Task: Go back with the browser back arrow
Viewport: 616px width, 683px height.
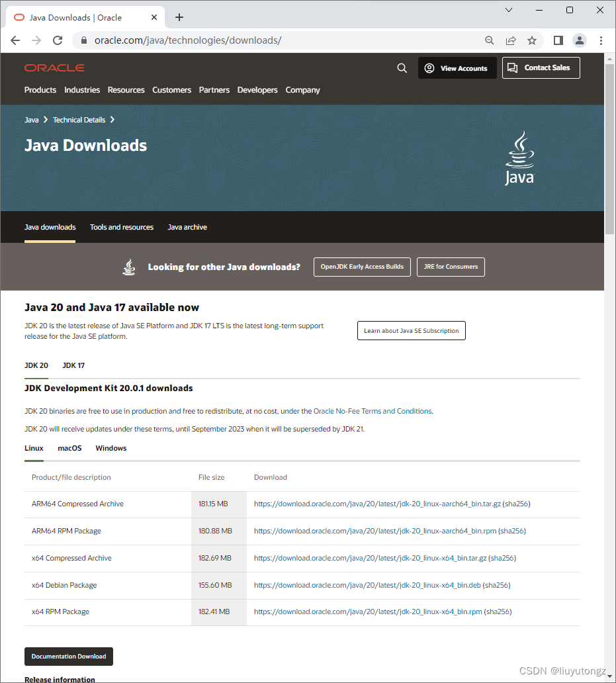Action: pos(15,40)
